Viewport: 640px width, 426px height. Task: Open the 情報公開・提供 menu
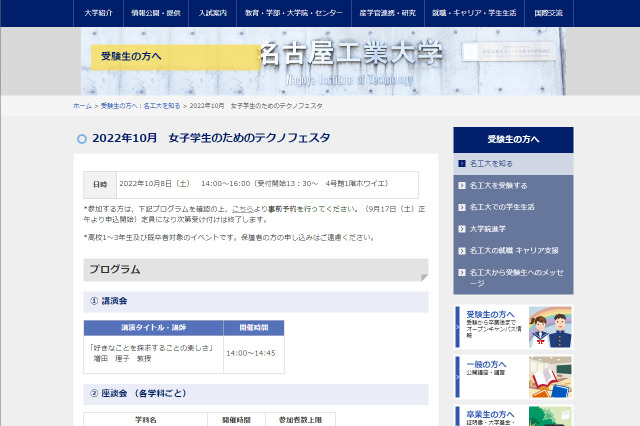tap(156, 13)
